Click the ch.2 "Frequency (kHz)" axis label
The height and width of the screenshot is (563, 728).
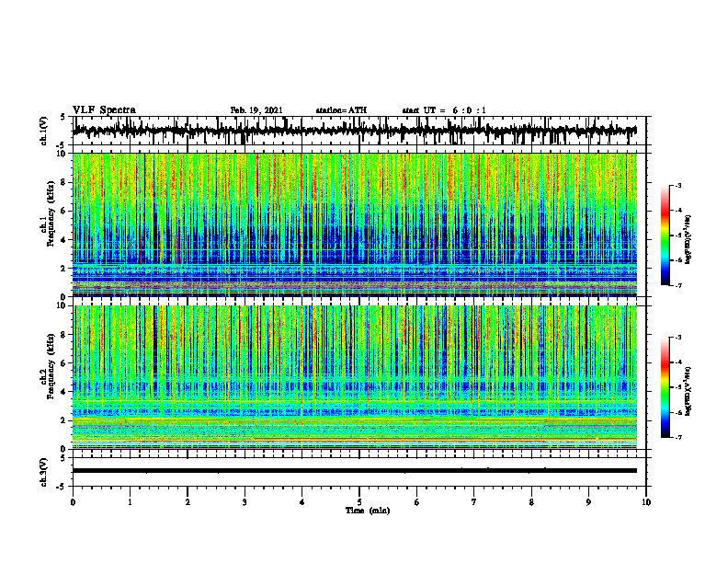(51, 366)
